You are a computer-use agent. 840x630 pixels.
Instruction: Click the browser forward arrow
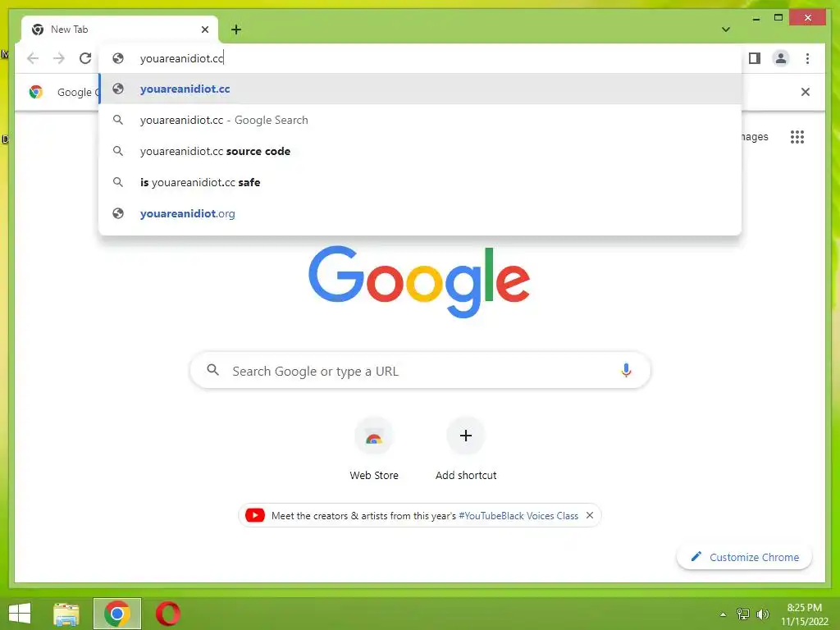[x=59, y=58]
